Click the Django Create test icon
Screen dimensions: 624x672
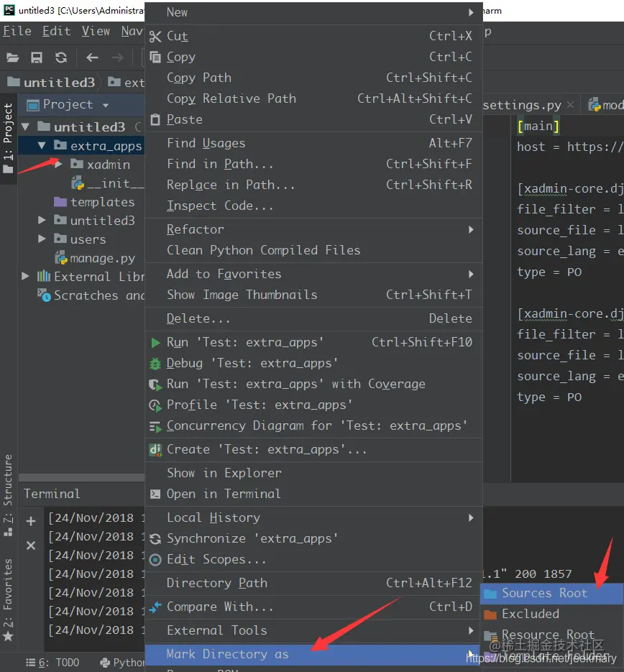tap(155, 450)
